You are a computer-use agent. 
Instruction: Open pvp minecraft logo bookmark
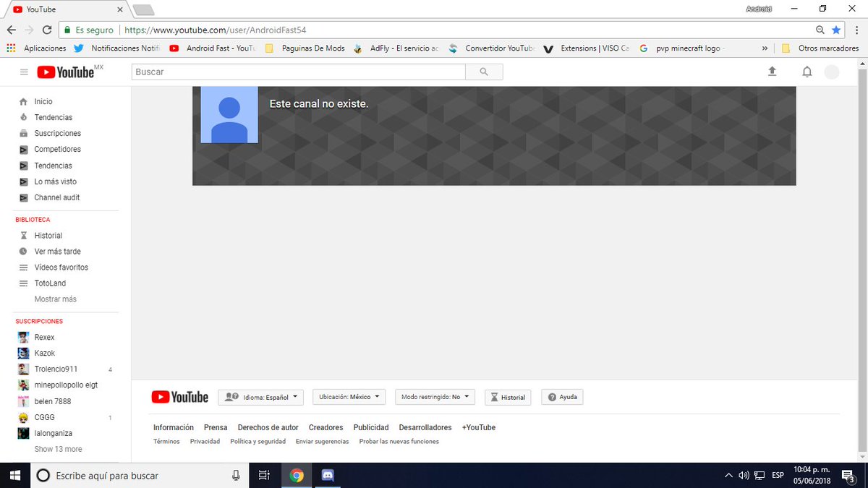click(683, 48)
